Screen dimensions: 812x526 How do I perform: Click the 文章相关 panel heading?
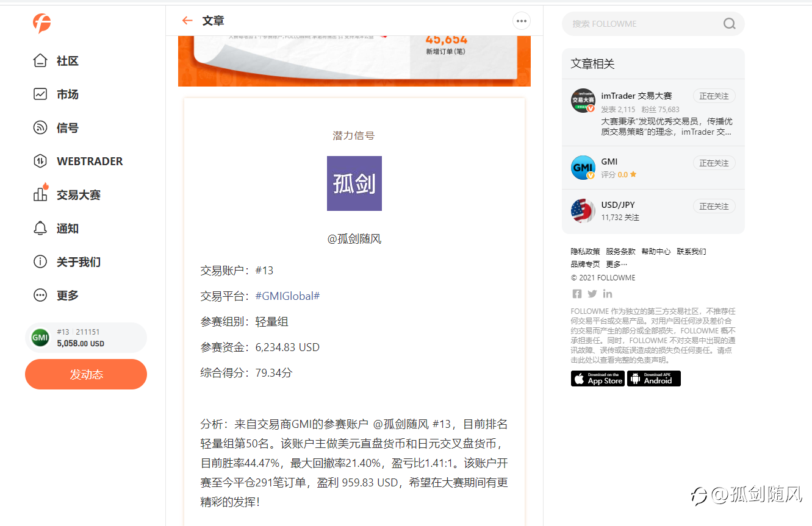click(592, 63)
